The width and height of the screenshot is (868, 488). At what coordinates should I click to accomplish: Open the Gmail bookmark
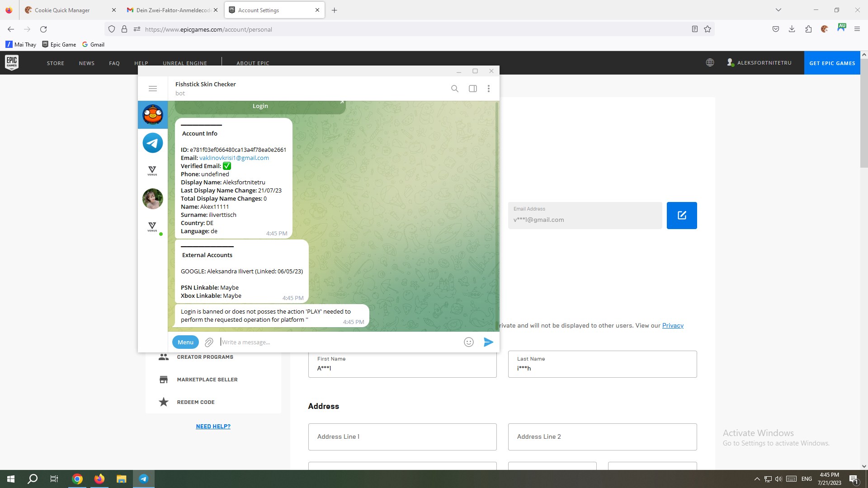coord(93,44)
